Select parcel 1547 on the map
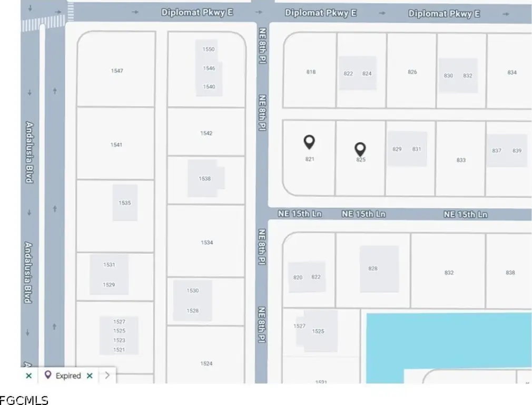The image size is (532, 405). 116,71
